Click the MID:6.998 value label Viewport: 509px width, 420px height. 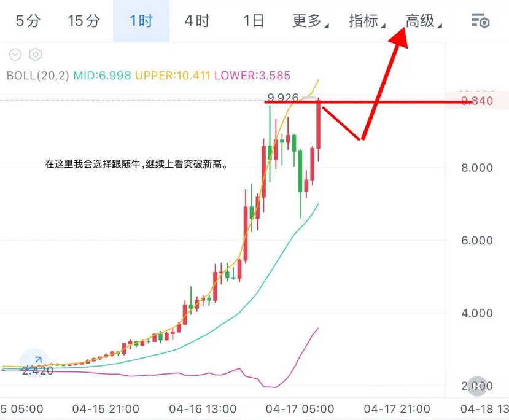point(103,76)
